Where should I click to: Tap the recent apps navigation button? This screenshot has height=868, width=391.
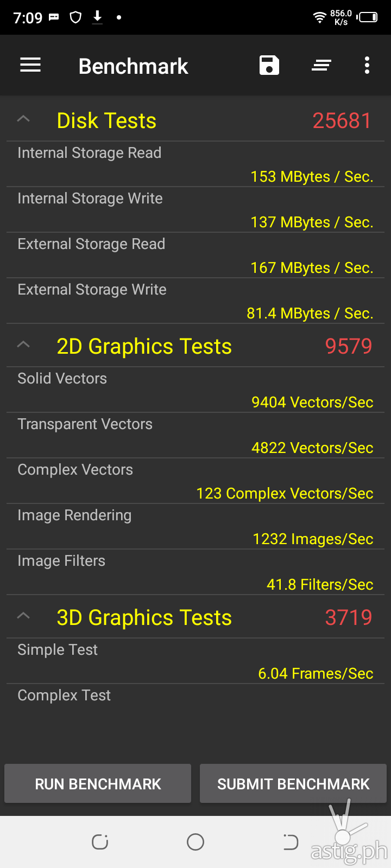click(x=100, y=841)
